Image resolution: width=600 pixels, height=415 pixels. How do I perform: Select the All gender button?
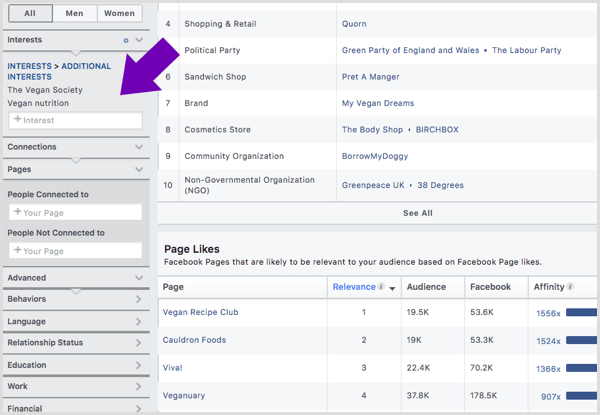30,13
